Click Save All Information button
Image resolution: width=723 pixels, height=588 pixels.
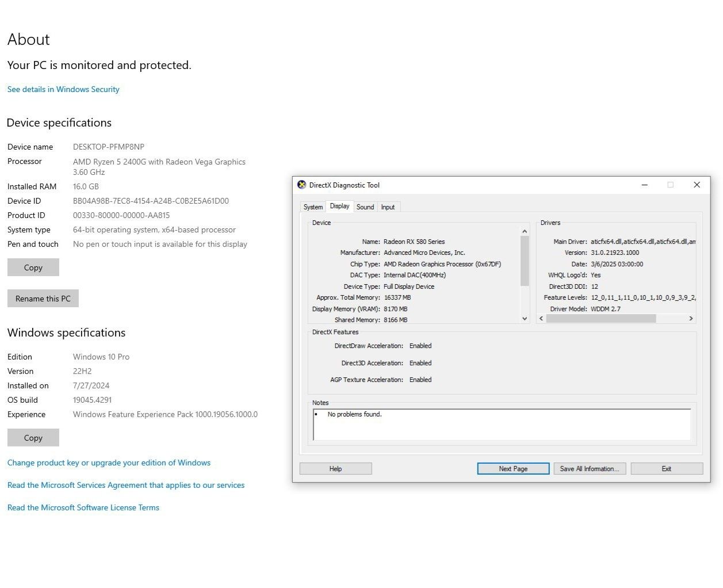(590, 469)
